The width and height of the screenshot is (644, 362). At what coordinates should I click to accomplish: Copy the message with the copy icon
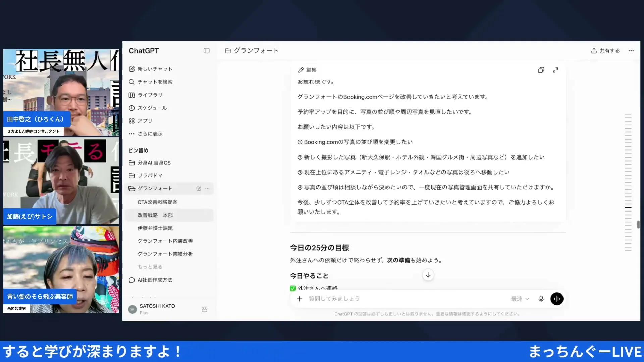[x=541, y=70]
